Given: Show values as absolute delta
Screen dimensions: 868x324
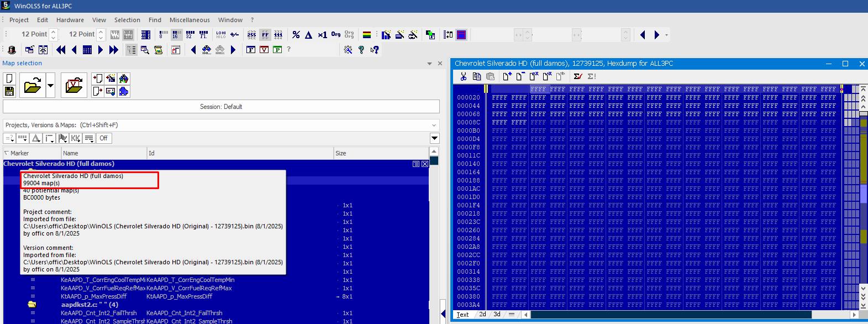Looking at the screenshot, I should point(309,34).
